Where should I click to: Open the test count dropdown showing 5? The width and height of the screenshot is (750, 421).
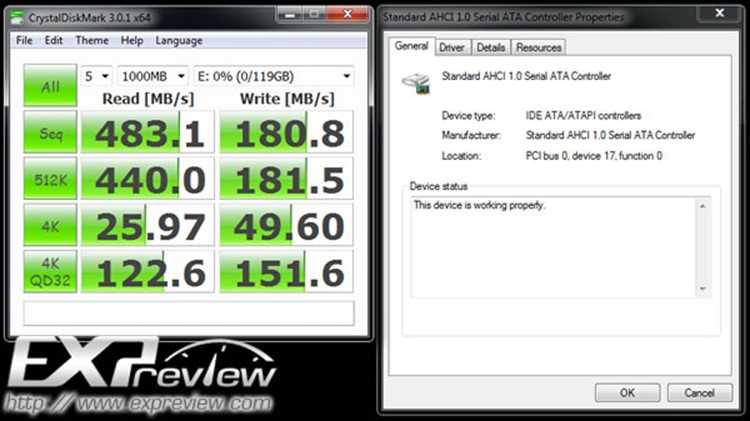96,76
